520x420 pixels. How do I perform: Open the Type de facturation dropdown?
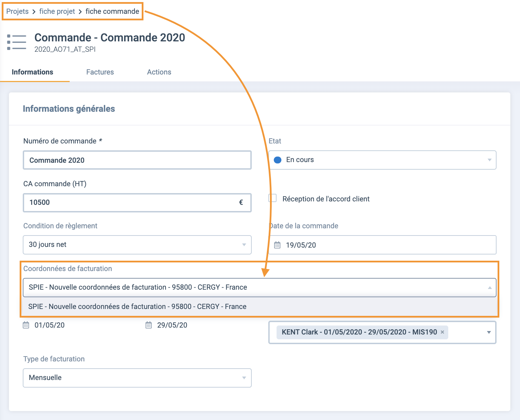(244, 378)
